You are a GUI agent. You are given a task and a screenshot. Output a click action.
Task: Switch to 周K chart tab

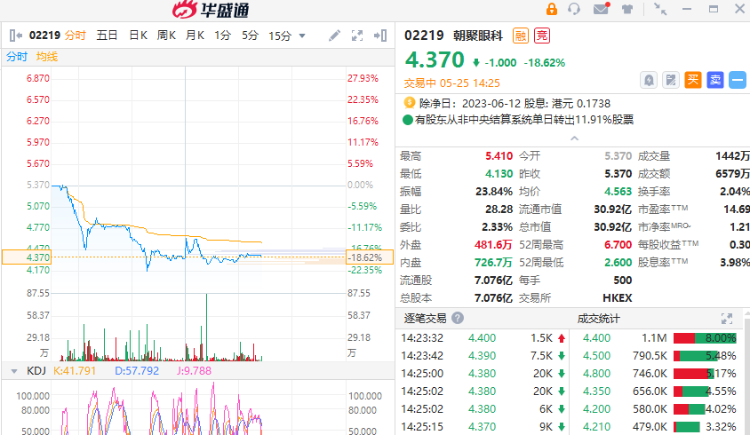[166, 35]
